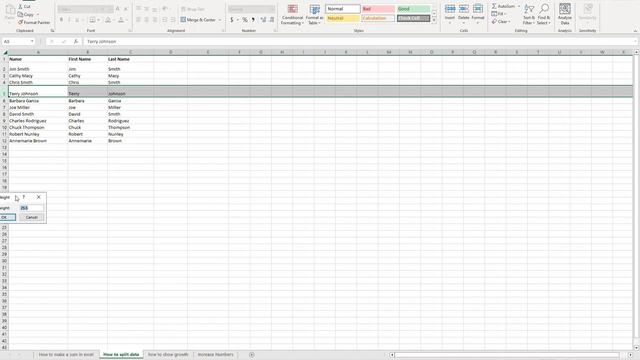Switch to 'How to show growth' sheet
Image resolution: width=640 pixels, height=360 pixels.
(x=168, y=355)
